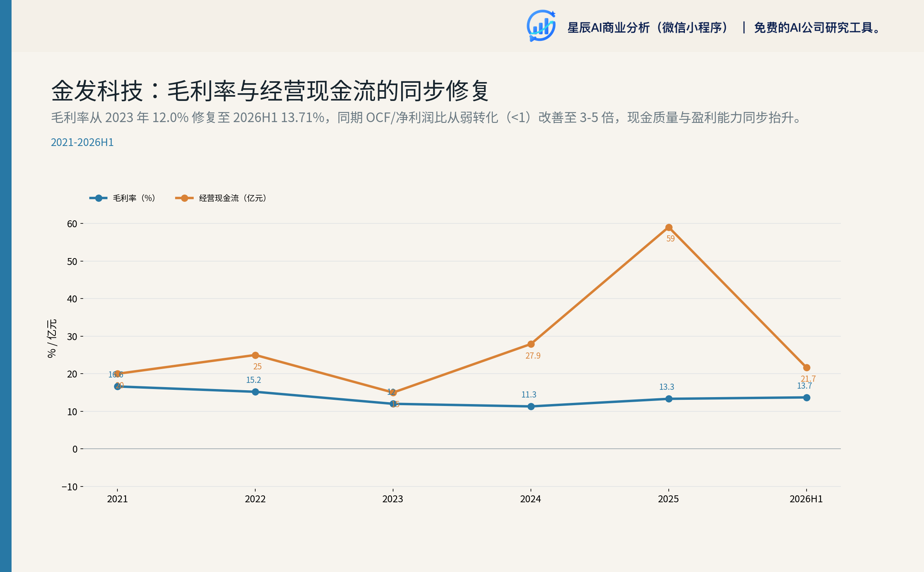Screen dimensions: 924x572
Task: Click the 13.3 value label
Action: point(666,387)
